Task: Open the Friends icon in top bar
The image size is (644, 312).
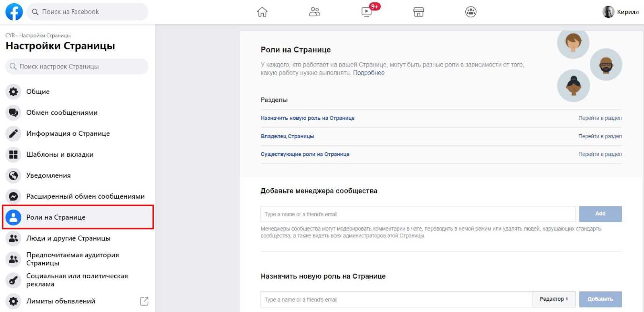Action: (314, 12)
